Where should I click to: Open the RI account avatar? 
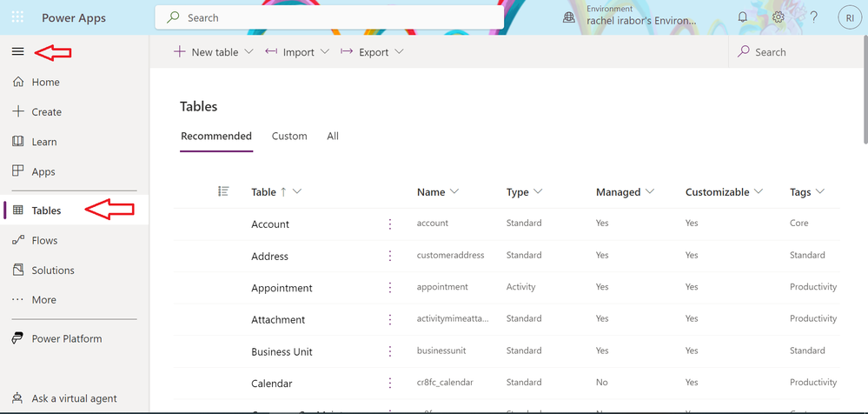tap(850, 17)
